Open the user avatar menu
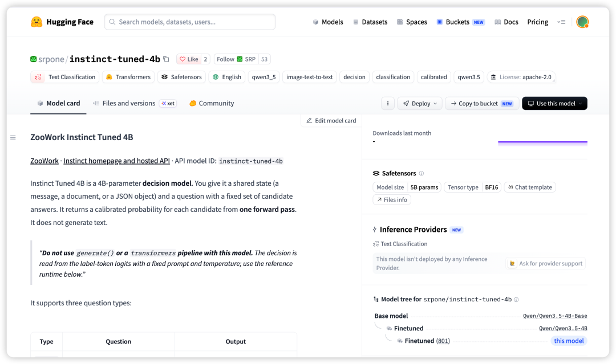Image resolution: width=616 pixels, height=364 pixels. click(582, 22)
